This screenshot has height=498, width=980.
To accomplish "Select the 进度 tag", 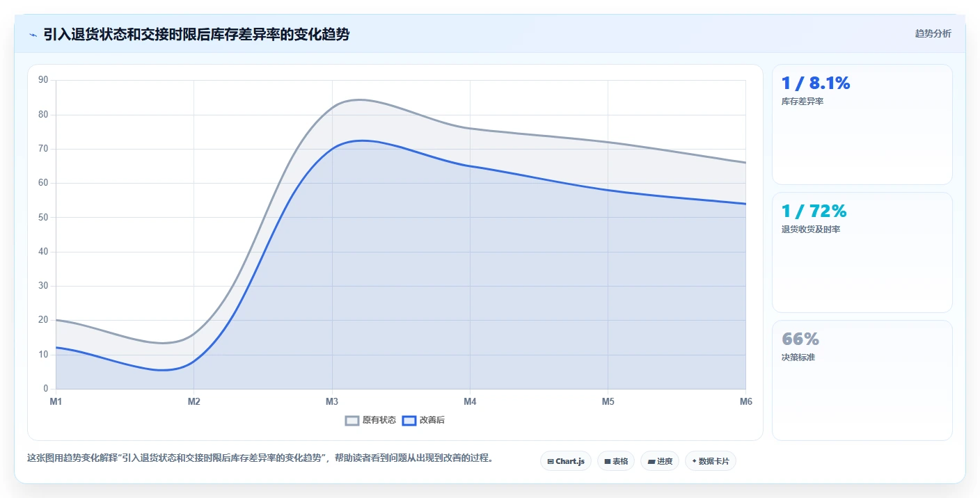I will click(x=660, y=461).
